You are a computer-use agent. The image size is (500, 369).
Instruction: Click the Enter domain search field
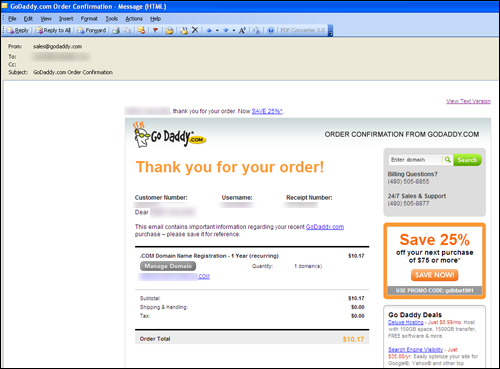pyautogui.click(x=415, y=160)
